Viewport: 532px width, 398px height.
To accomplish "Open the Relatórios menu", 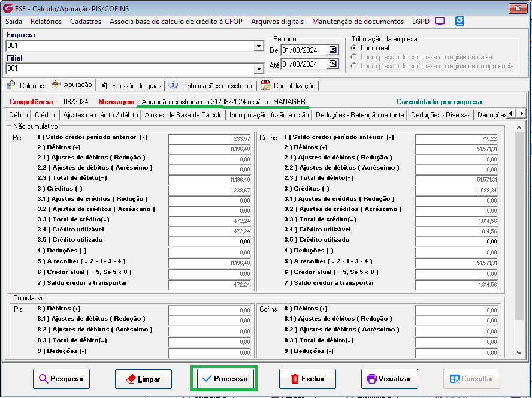I will (46, 22).
